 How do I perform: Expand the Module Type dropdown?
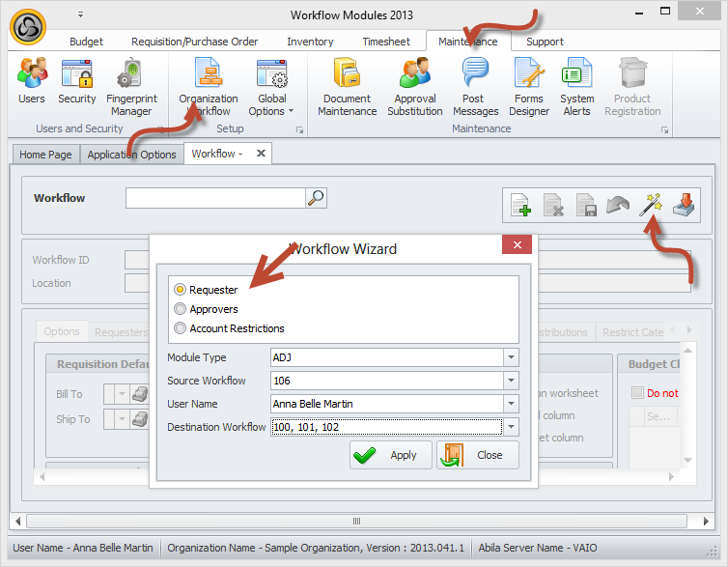511,357
